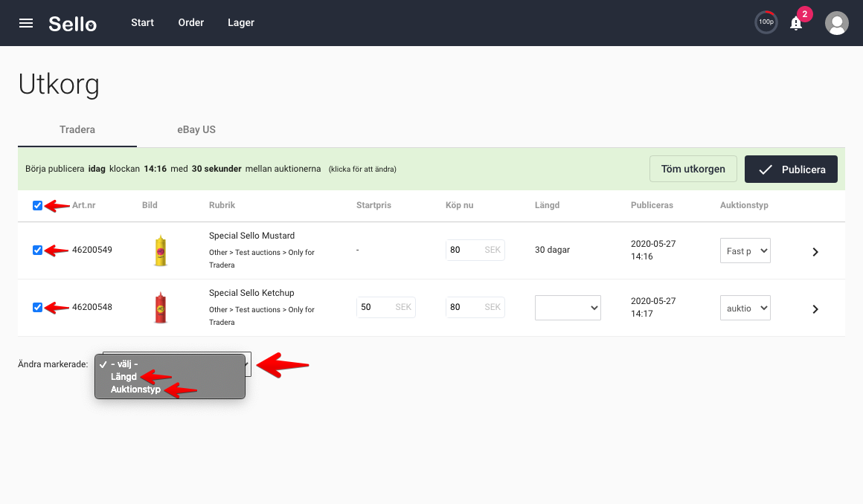Open the Längd dropdown for Ketchup row
The image size is (863, 504).
pyautogui.click(x=568, y=308)
